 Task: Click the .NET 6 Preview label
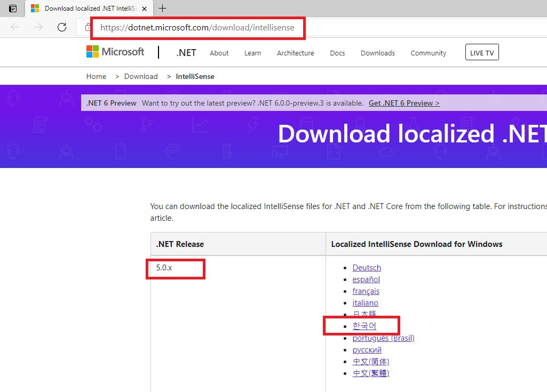click(x=112, y=103)
